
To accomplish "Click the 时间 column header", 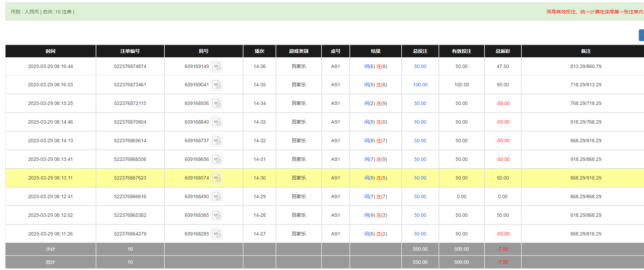I will [50, 51].
